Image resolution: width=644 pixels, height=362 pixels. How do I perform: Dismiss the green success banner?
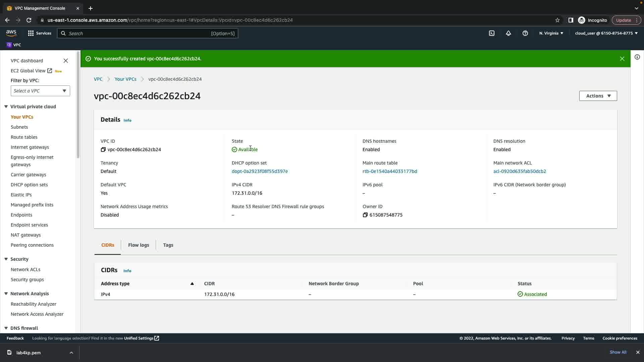[x=622, y=59]
